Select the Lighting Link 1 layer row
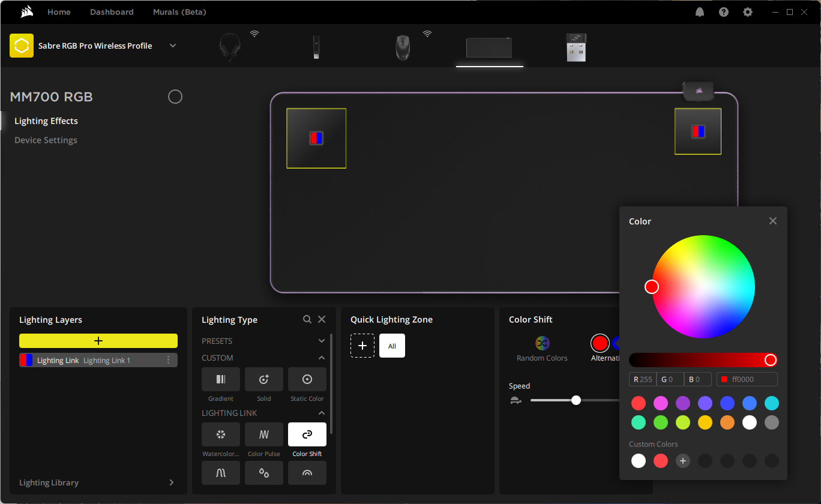This screenshot has height=504, width=821. point(98,360)
